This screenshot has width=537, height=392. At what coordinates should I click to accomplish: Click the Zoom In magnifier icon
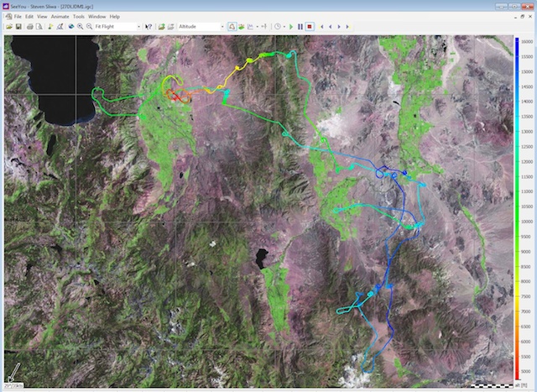80,27
